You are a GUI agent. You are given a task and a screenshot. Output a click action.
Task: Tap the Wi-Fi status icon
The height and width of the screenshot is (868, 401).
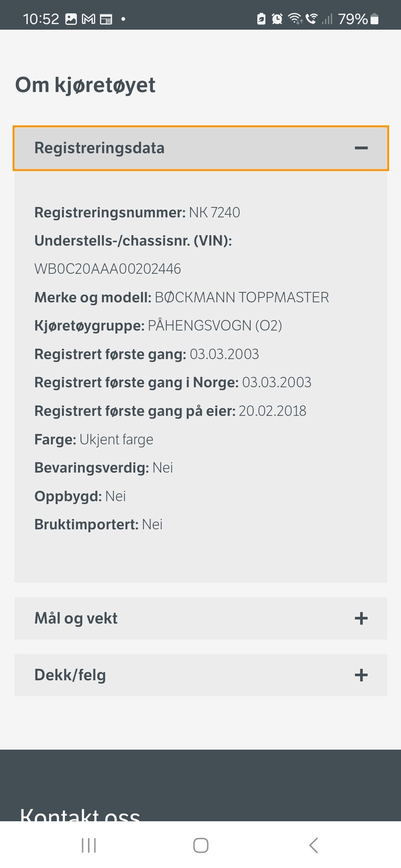[x=295, y=19]
